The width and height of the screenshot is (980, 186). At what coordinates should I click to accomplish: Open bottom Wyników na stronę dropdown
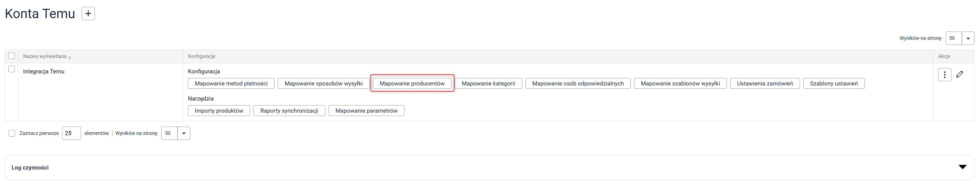click(x=183, y=133)
